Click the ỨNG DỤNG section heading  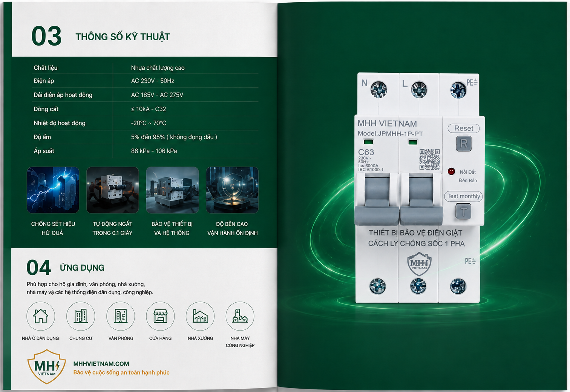(82, 268)
